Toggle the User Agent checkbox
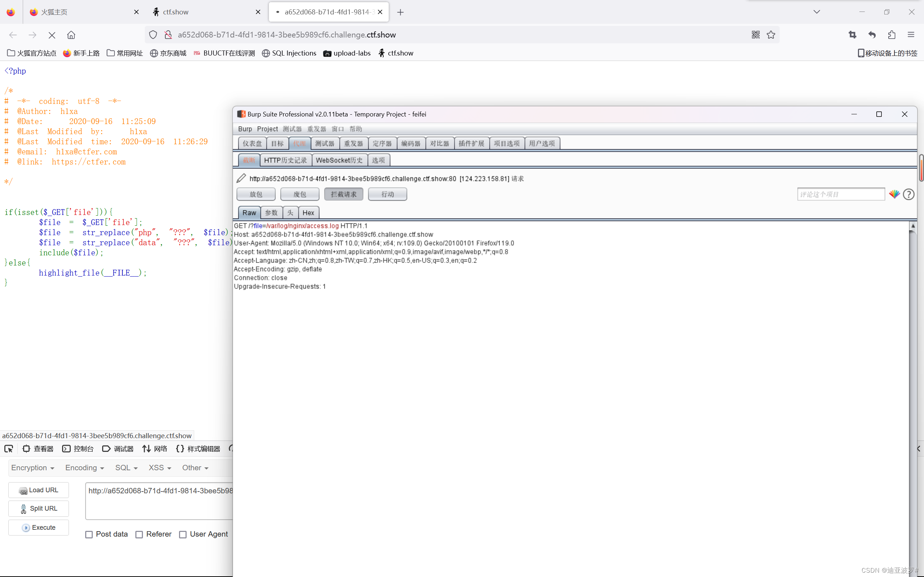This screenshot has height=577, width=924. pyautogui.click(x=183, y=535)
